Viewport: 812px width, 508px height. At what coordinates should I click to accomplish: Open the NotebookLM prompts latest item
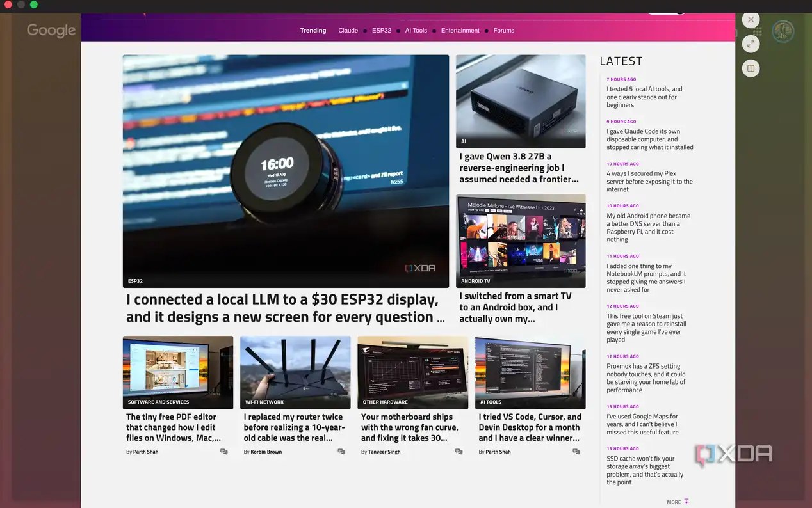pos(646,278)
